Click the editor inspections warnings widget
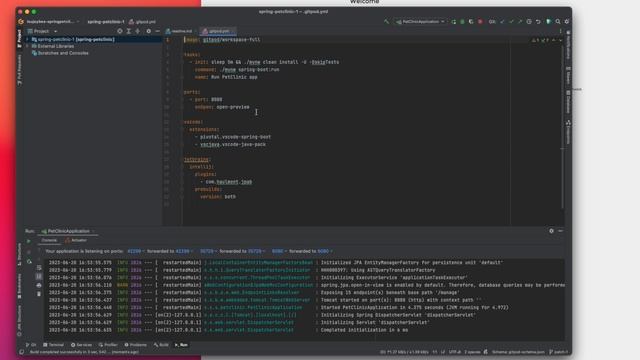Screen dimensions: 640x360 540,40
